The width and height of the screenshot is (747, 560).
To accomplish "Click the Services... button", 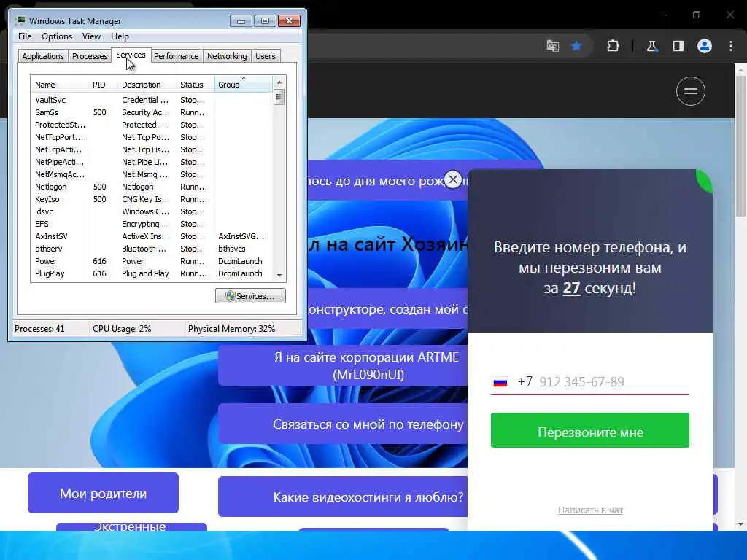I will tap(251, 296).
